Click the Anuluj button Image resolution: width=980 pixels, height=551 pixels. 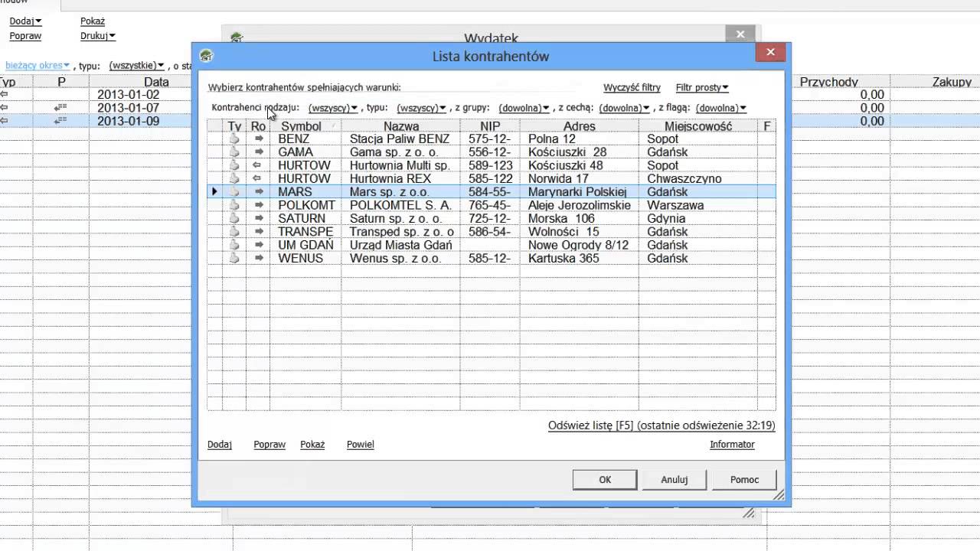pos(675,480)
